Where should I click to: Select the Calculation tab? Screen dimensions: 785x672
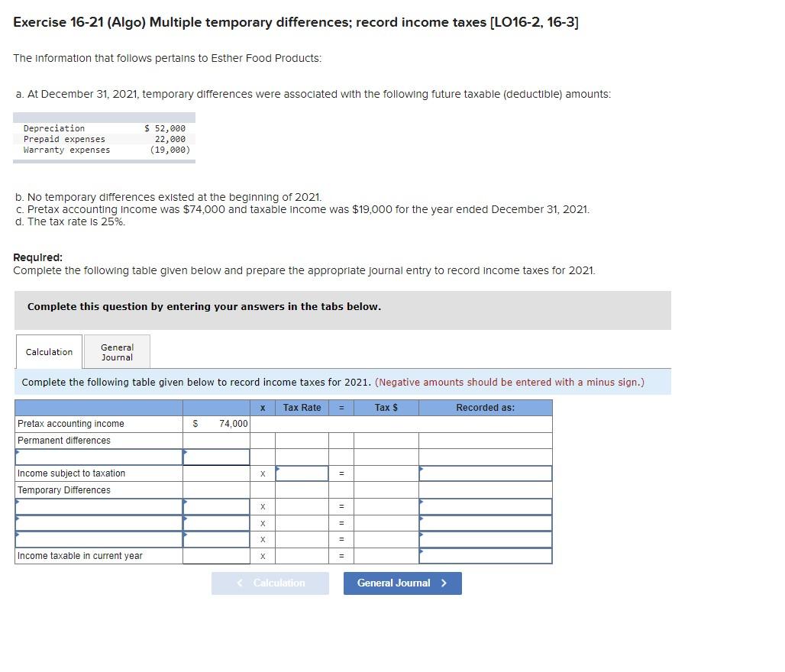[48, 352]
